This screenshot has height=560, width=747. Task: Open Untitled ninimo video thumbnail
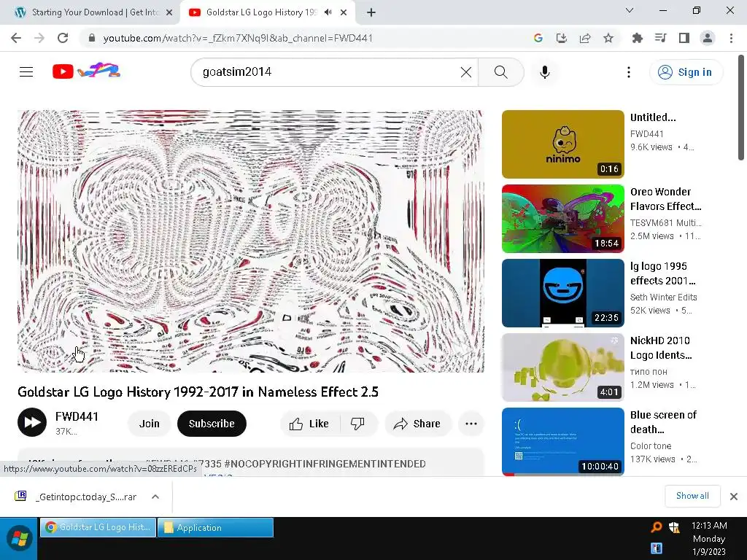(562, 144)
